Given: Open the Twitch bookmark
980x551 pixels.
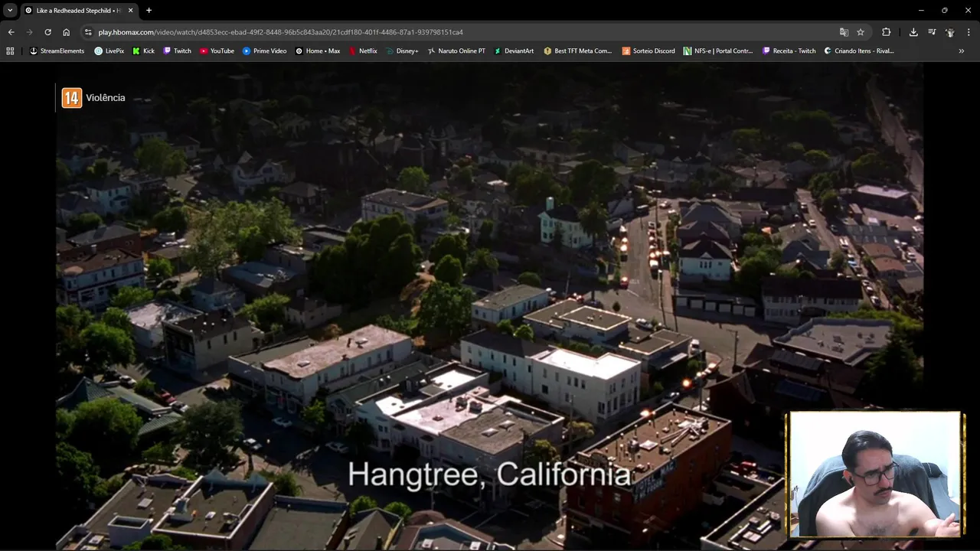Looking at the screenshot, I should tap(177, 51).
